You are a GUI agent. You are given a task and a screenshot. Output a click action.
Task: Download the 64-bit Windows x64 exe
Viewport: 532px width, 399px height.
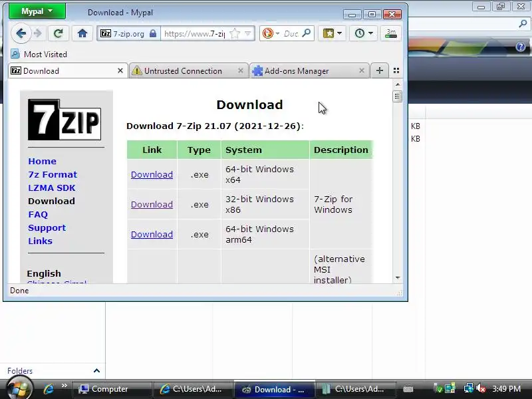(x=152, y=174)
